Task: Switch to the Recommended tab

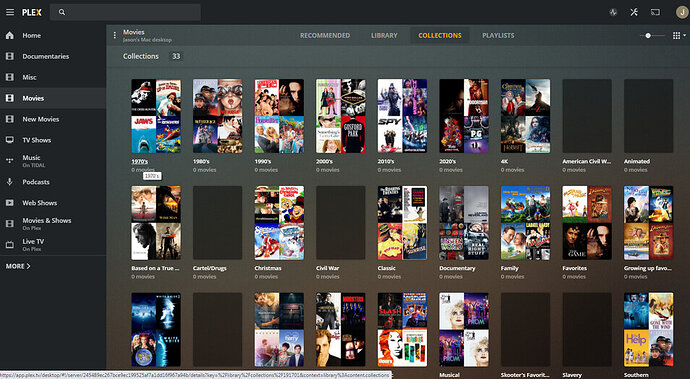Action: [325, 36]
